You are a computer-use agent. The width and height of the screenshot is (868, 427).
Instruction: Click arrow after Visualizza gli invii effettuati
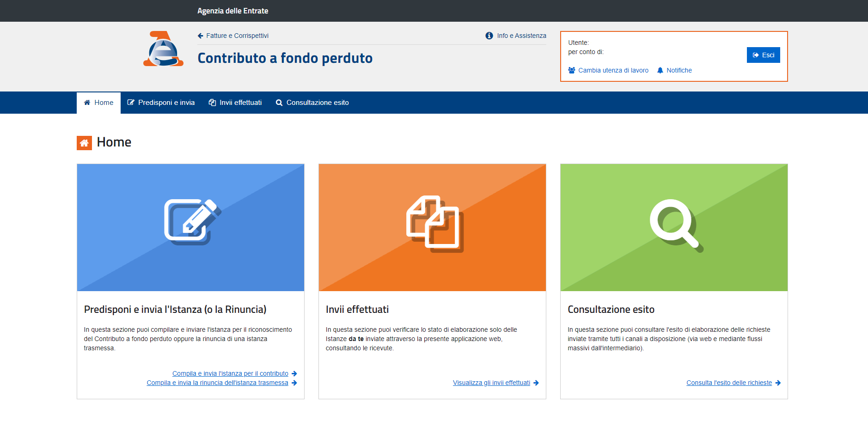click(x=536, y=383)
